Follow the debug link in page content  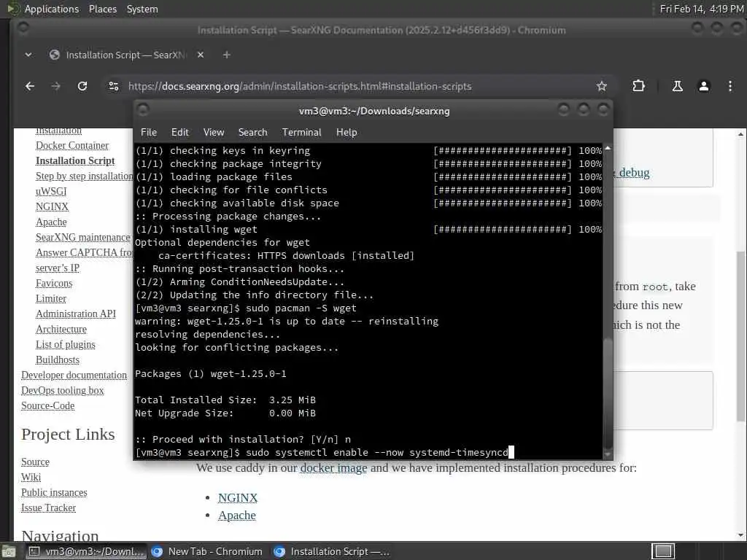click(x=634, y=172)
